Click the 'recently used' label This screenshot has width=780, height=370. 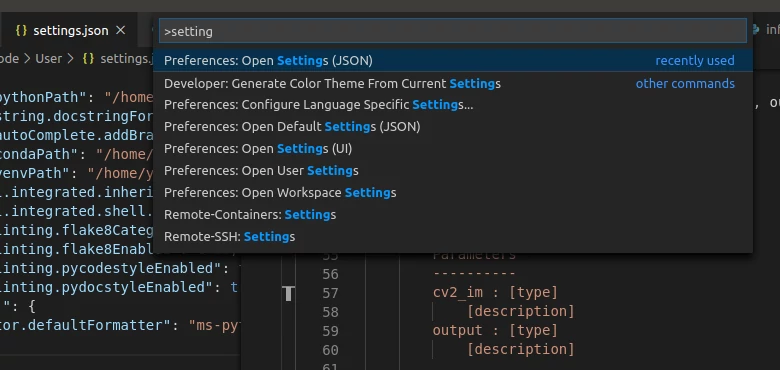coord(694,61)
